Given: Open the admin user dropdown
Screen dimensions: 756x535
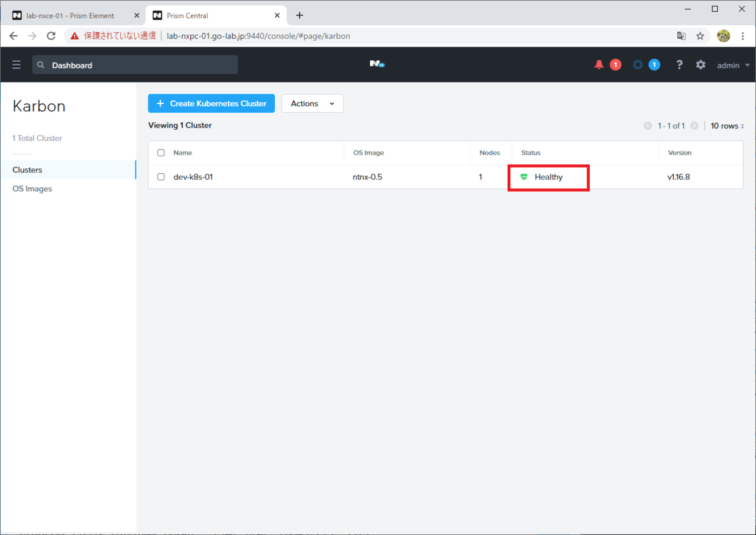Looking at the screenshot, I should (733, 65).
